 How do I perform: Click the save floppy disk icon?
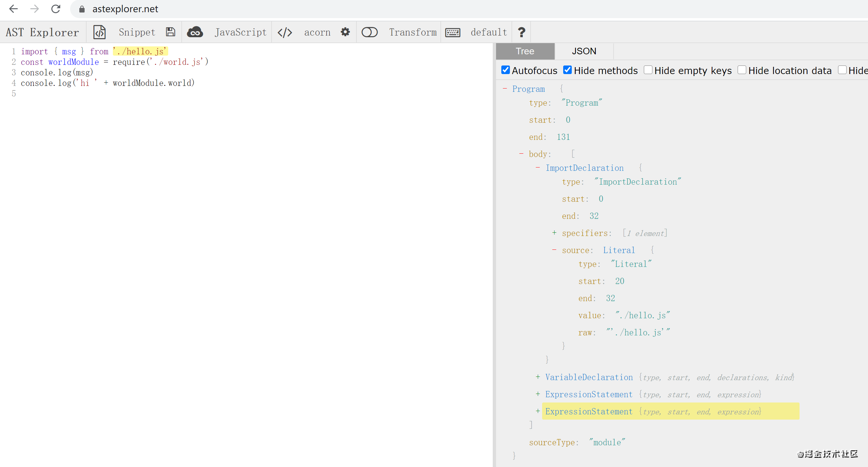click(x=171, y=32)
